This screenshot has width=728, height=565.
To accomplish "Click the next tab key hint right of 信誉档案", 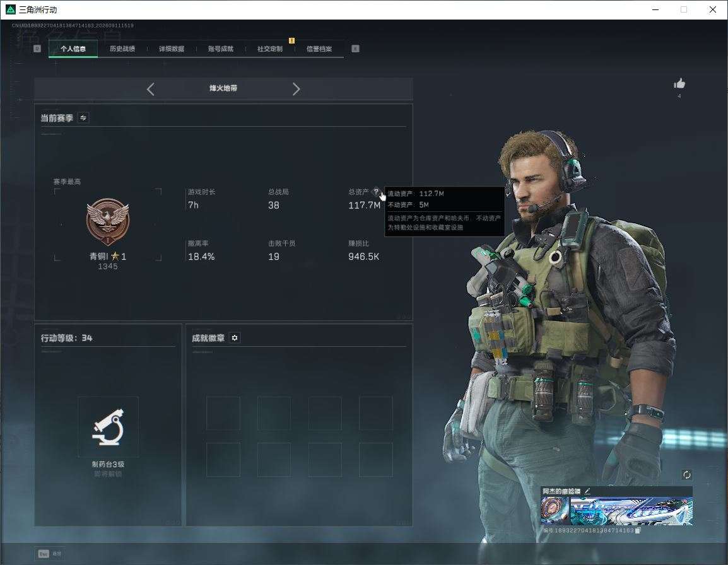I will click(x=355, y=49).
